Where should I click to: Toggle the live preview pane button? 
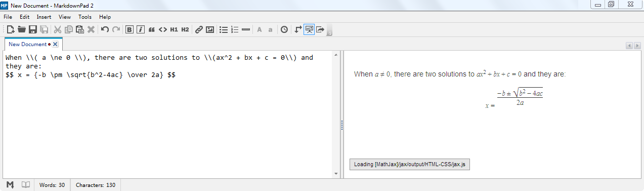coord(309,29)
